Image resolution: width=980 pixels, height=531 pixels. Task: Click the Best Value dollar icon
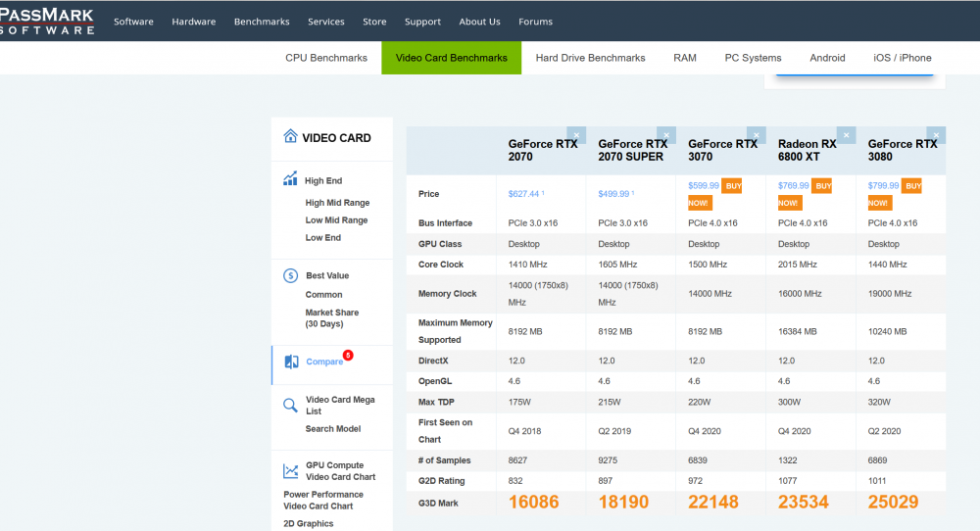pos(290,275)
